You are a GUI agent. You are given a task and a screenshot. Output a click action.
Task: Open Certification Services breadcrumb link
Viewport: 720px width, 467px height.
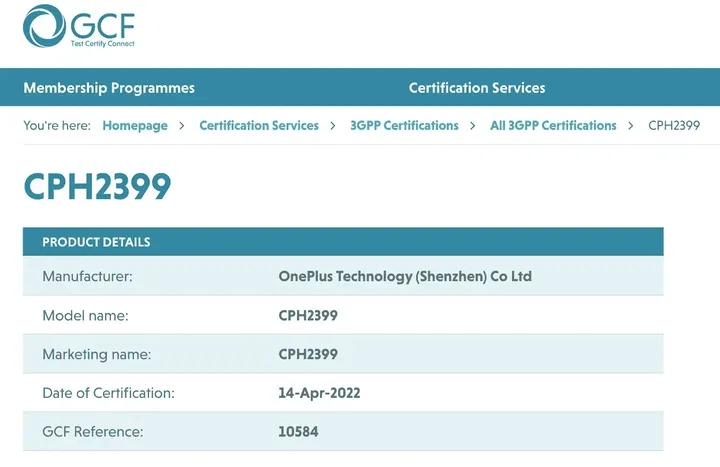(x=259, y=126)
